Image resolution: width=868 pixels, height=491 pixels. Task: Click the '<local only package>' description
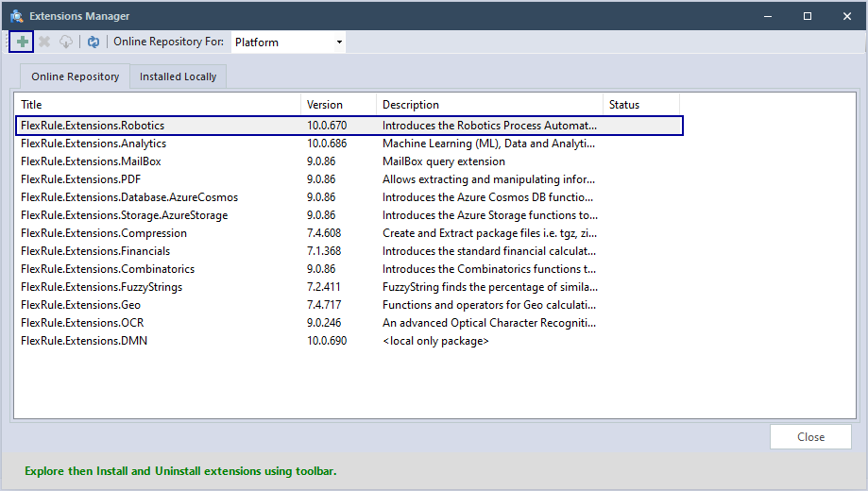tap(435, 341)
